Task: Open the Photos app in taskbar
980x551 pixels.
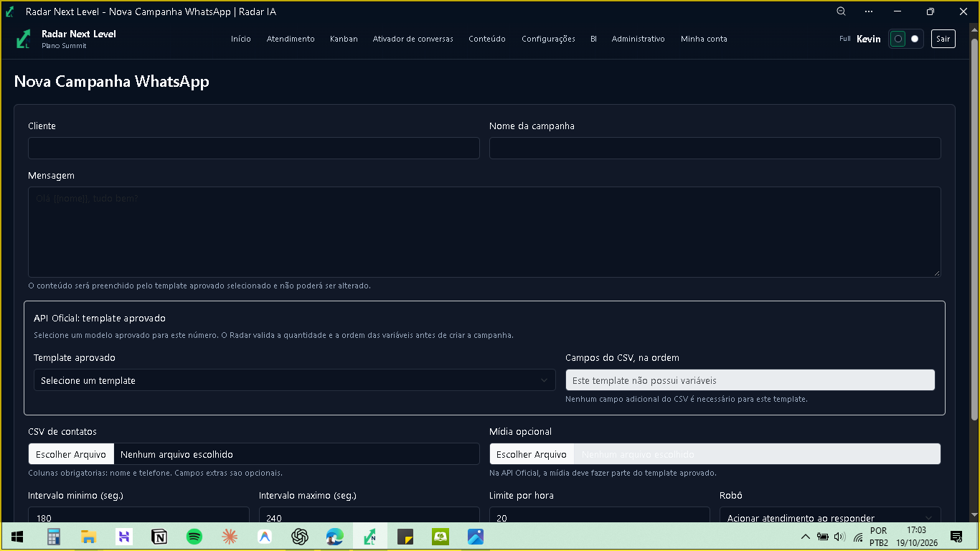Action: point(476,537)
